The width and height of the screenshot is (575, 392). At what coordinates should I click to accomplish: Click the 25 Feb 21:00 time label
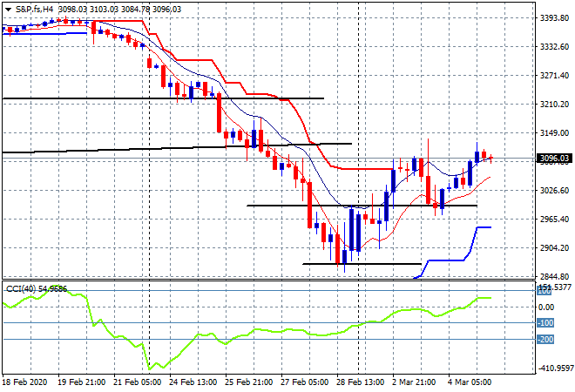tap(248, 382)
